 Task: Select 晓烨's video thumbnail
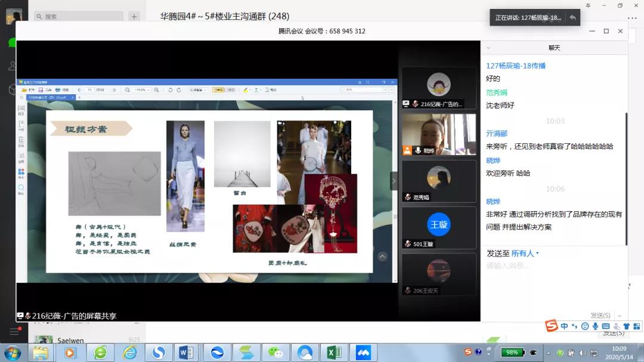click(x=439, y=134)
